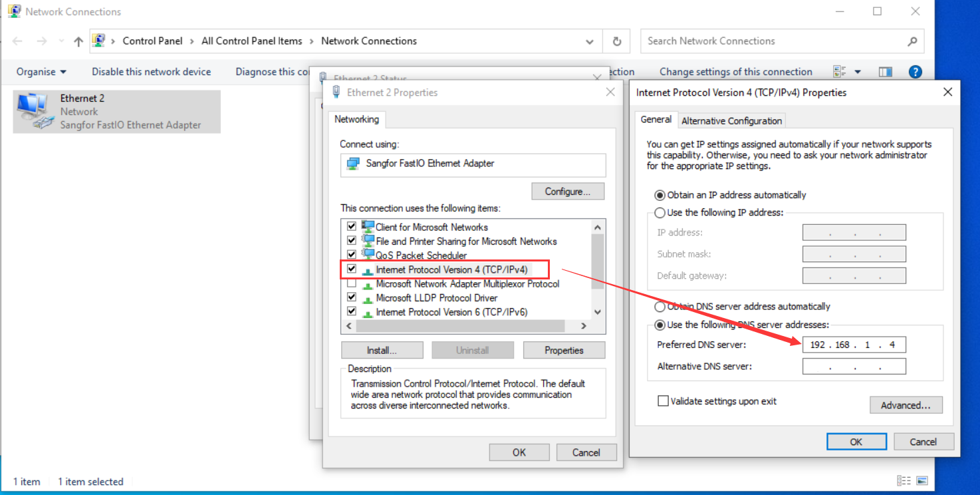Switch to Alternative Configuration tab
Screen dimensions: 980x495
[x=731, y=120]
